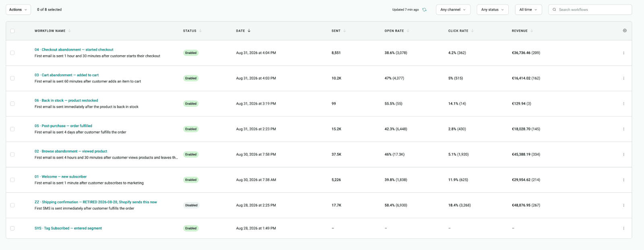Open the Any channel filter
This screenshot has height=250, width=644.
click(x=453, y=10)
